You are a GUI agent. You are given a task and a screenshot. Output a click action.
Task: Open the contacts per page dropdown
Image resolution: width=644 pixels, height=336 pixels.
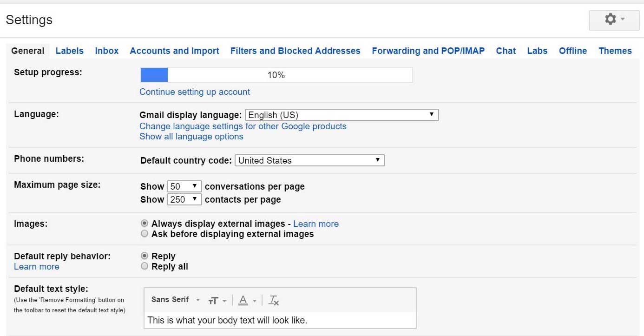184,199
